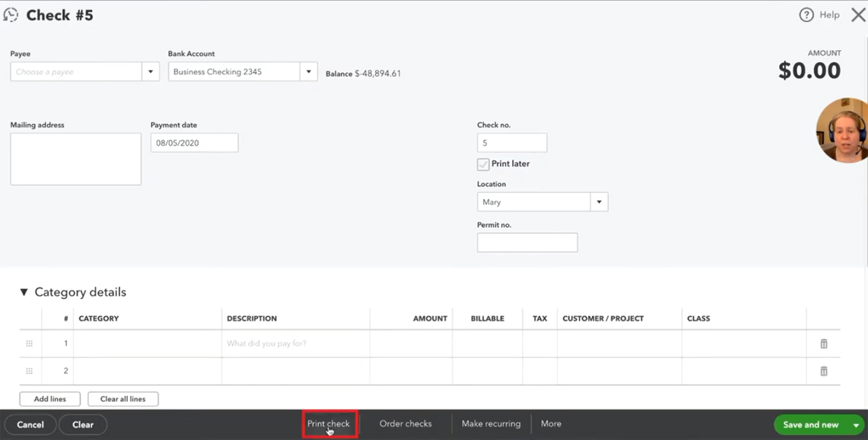The height and width of the screenshot is (440, 868).
Task: Open the Bank Account dropdown arrow
Action: [x=308, y=72]
